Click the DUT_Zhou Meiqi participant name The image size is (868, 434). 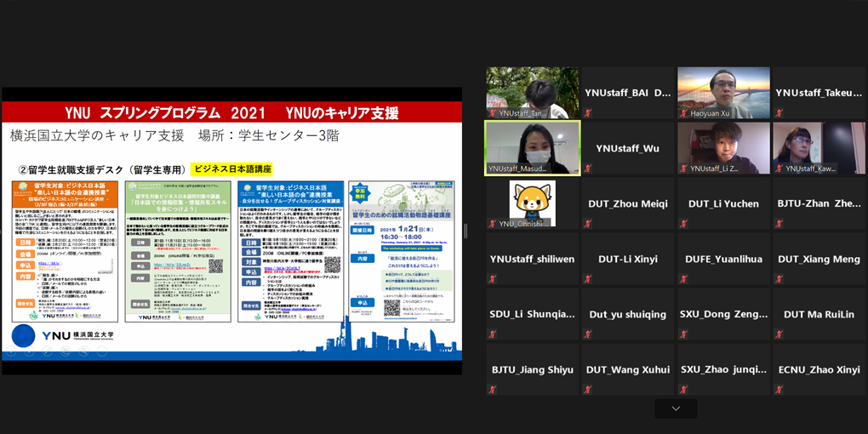(x=628, y=203)
